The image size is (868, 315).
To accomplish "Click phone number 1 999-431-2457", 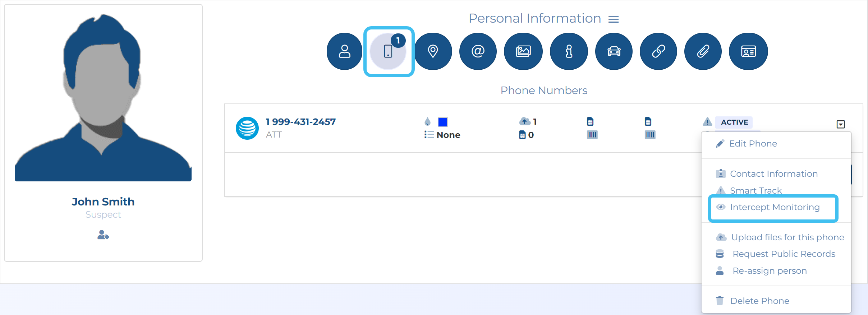I will (300, 122).
